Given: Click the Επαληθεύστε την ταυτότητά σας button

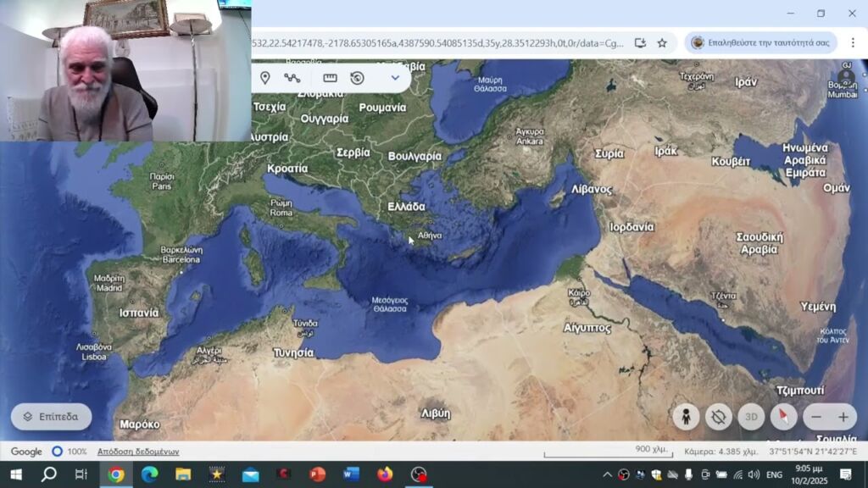Looking at the screenshot, I should coord(761,42).
